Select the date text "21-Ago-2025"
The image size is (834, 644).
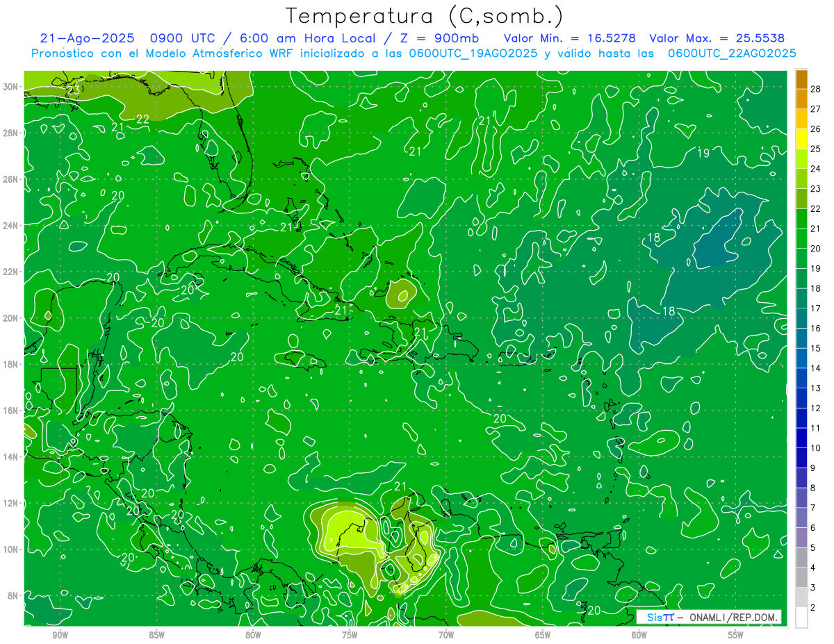pyautogui.click(x=87, y=38)
